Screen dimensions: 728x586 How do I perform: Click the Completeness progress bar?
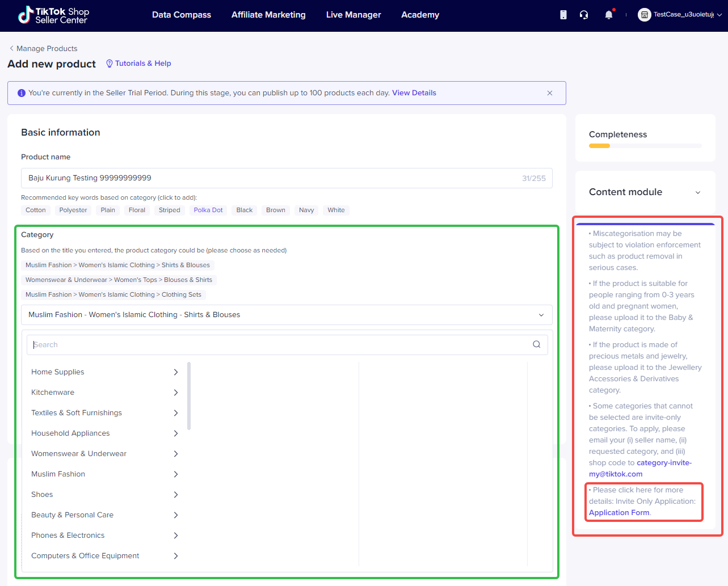click(645, 146)
